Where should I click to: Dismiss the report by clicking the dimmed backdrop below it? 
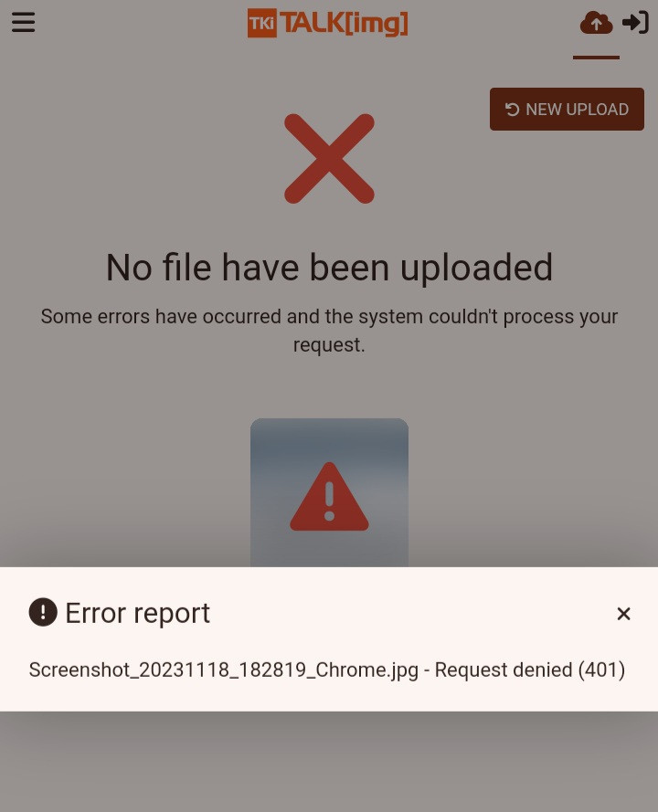coord(329,761)
